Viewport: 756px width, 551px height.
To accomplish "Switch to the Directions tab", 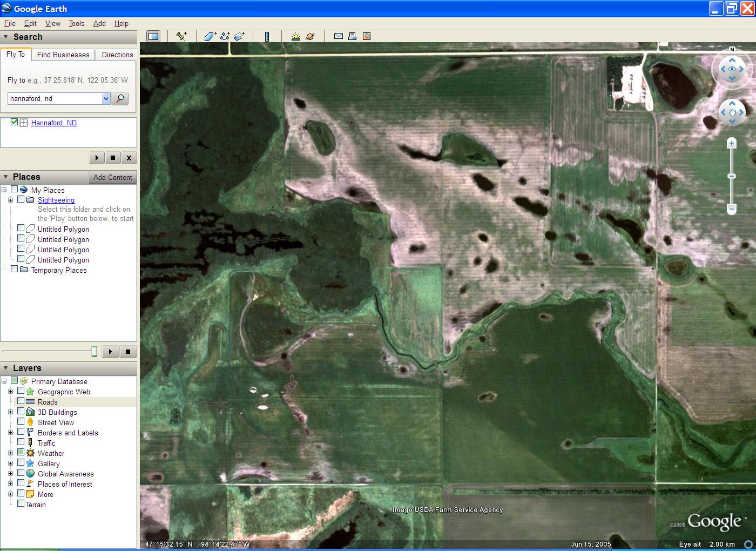I will (117, 55).
